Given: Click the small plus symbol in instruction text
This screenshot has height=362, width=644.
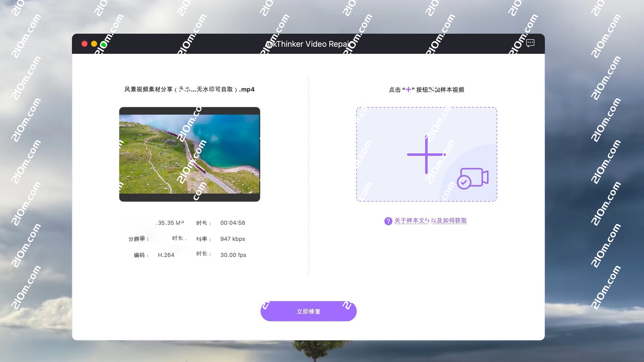Looking at the screenshot, I should [x=408, y=89].
